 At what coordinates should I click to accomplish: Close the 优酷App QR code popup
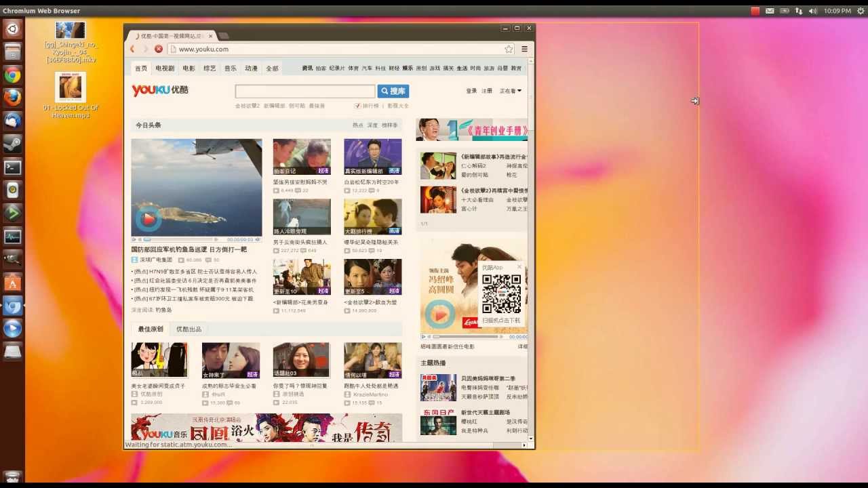click(519, 267)
